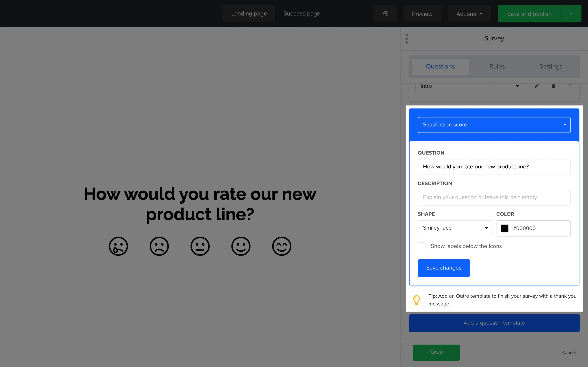
Task: Expand the Save and publish arrow menu
Action: pos(571,14)
